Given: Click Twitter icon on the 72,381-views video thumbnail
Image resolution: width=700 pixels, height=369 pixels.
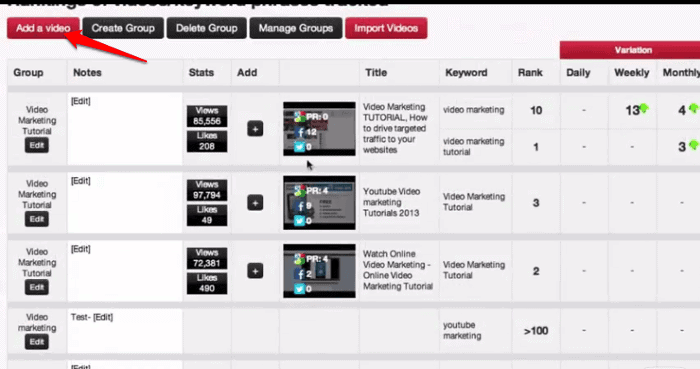Looking at the screenshot, I should tap(300, 289).
